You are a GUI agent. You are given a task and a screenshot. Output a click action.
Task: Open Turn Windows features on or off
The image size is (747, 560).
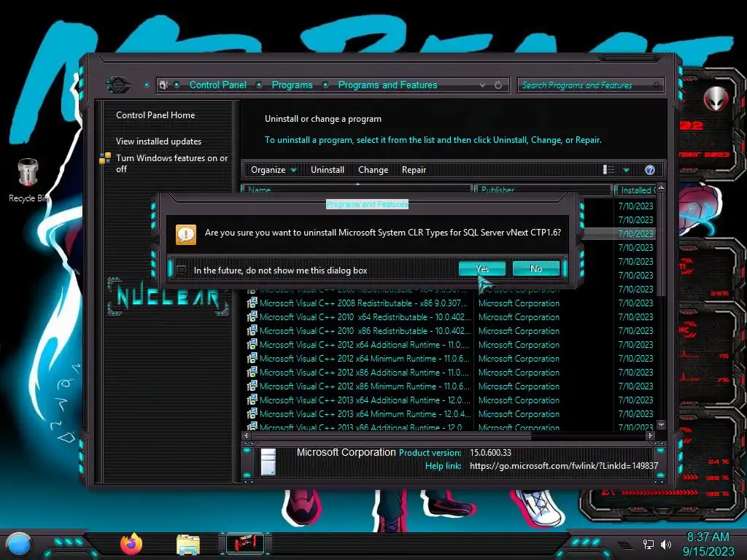pos(171,163)
